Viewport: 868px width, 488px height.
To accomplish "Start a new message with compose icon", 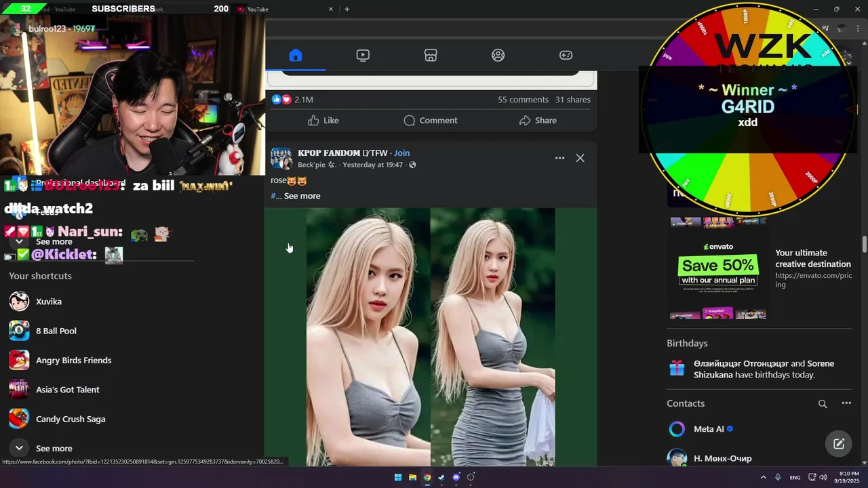I will coord(839,444).
